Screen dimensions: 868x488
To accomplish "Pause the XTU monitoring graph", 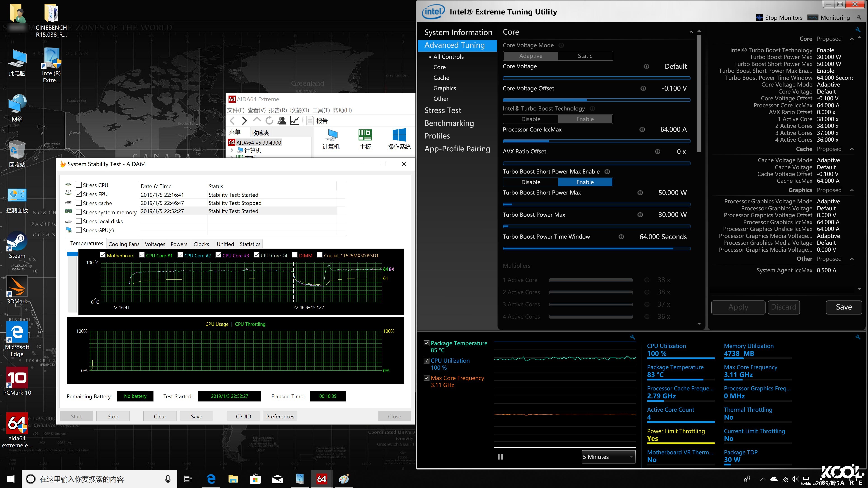I will pos(500,457).
